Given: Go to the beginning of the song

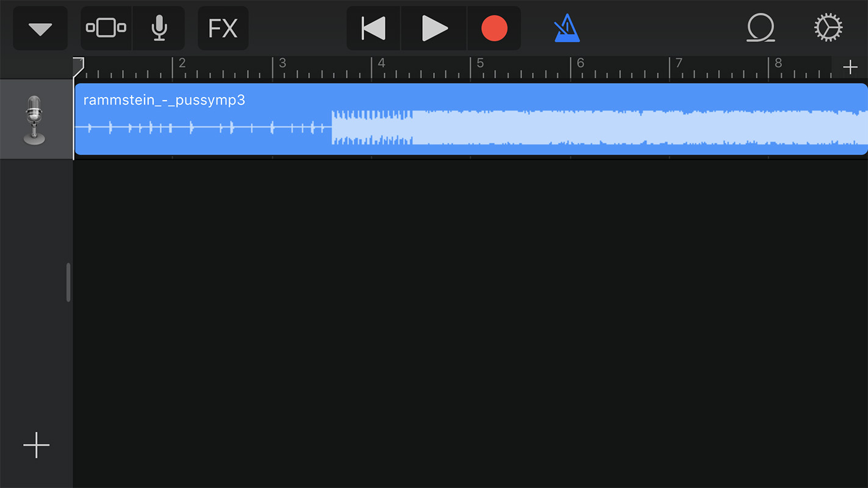Looking at the screenshot, I should pyautogui.click(x=373, y=28).
